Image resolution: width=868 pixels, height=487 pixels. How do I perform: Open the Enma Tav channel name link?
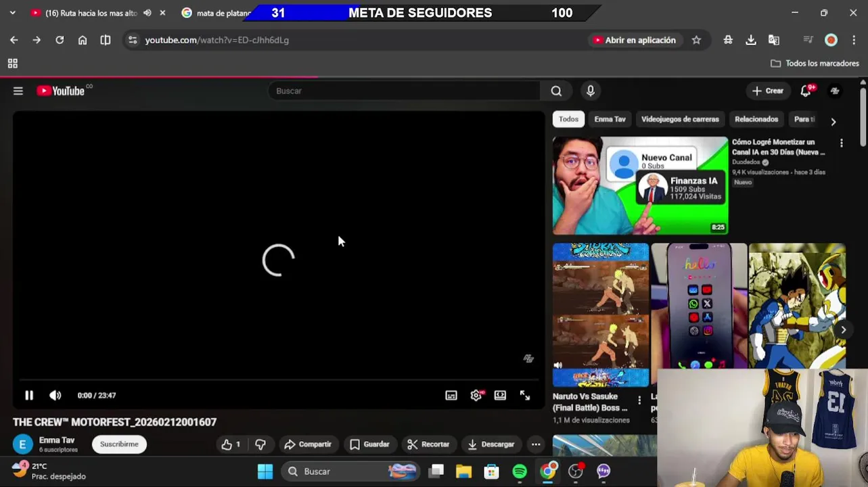point(57,440)
